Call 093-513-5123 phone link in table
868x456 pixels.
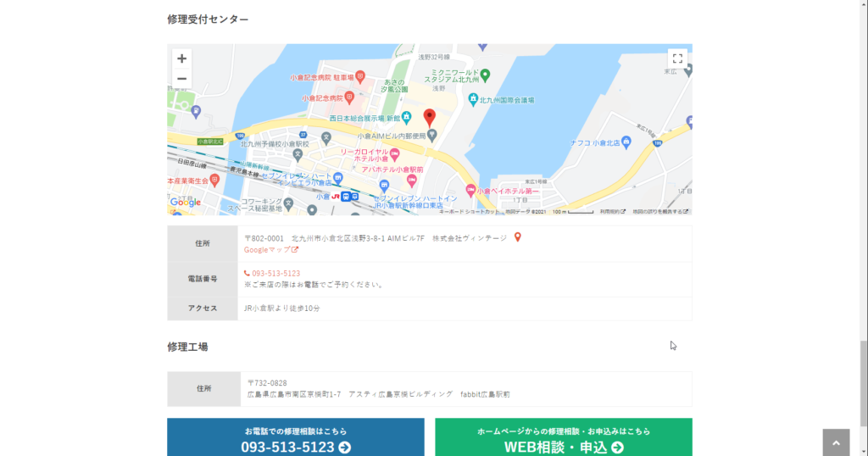(276, 274)
